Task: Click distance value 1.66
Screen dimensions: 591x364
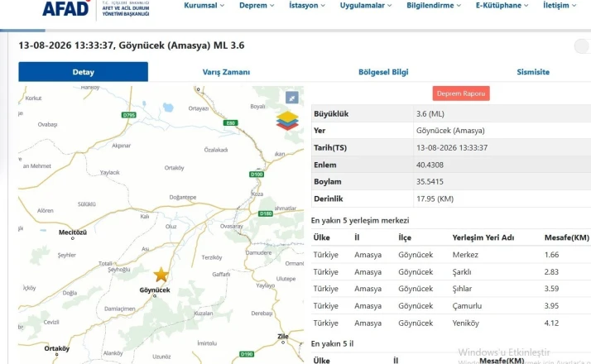Action: [x=551, y=255]
